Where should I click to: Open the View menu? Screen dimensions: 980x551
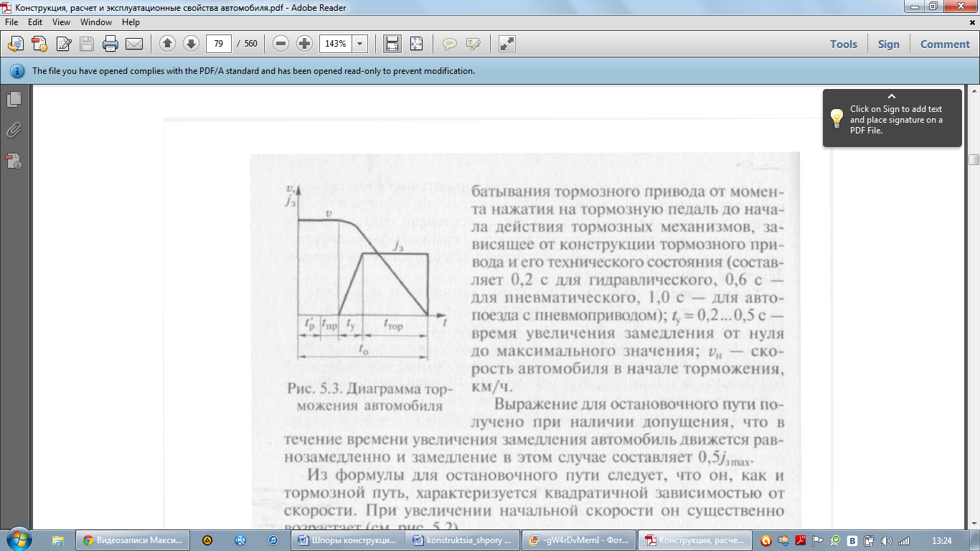pos(61,22)
